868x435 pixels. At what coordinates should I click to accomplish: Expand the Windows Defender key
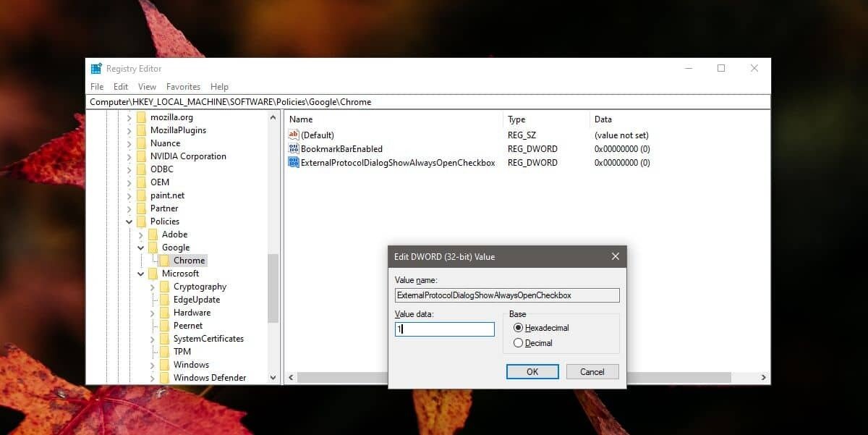[x=153, y=378]
